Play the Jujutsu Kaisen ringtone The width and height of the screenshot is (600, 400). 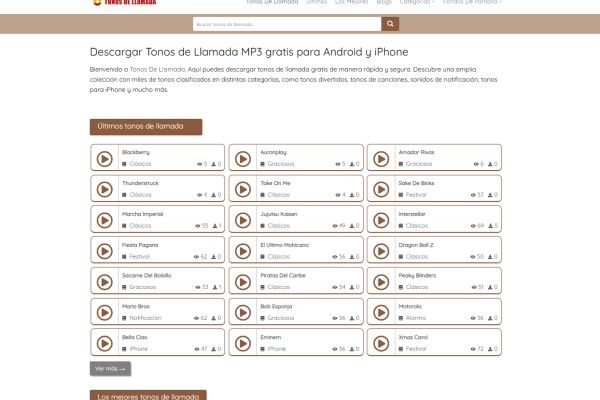[x=243, y=220]
